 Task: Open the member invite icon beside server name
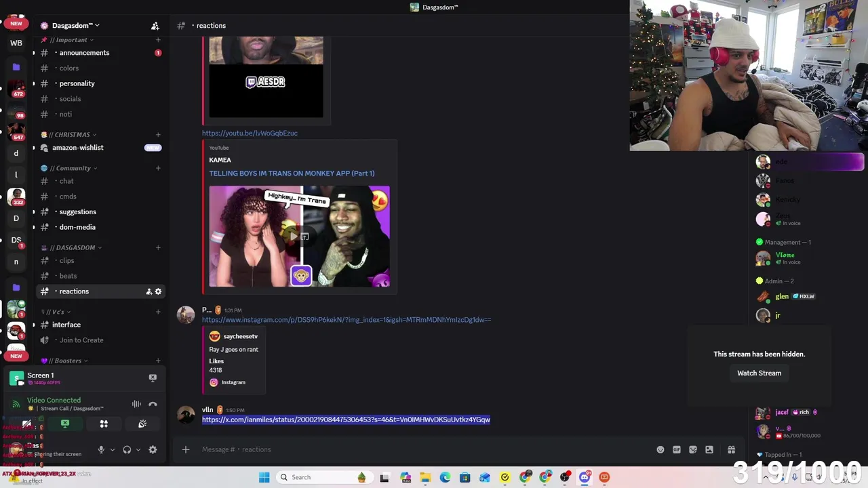pyautogui.click(x=155, y=26)
